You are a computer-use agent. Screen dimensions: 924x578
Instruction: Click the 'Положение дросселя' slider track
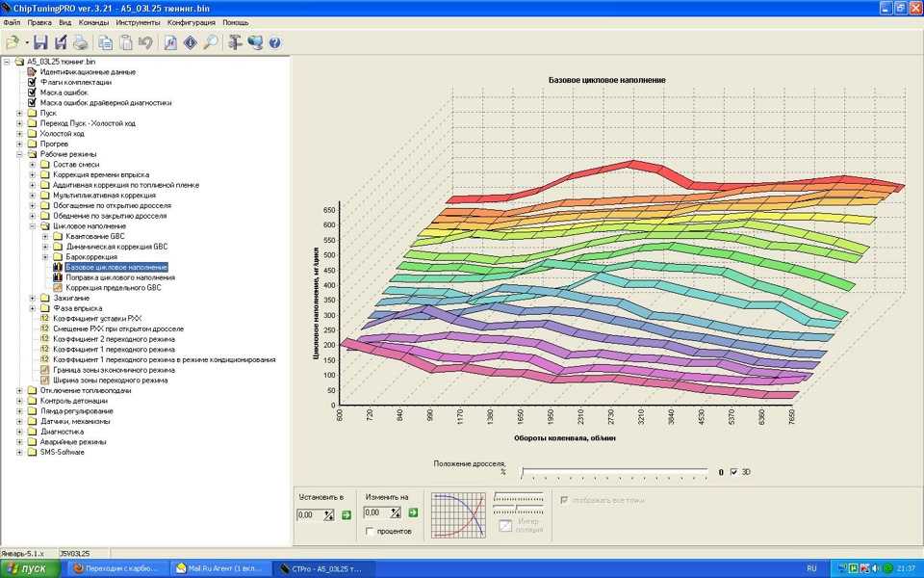tap(616, 472)
